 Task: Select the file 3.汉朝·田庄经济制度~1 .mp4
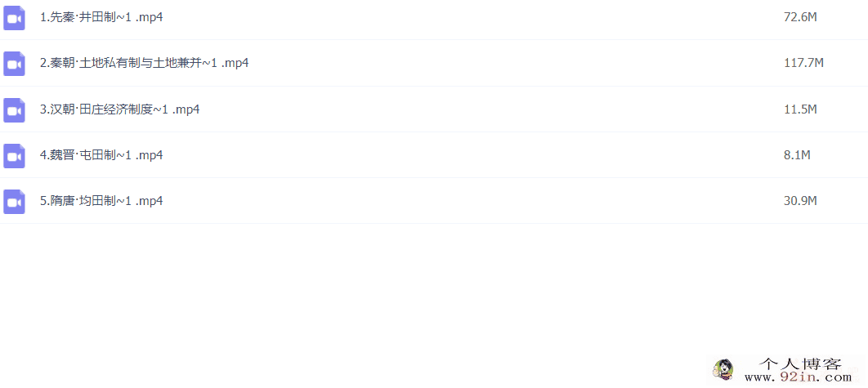[x=119, y=109]
